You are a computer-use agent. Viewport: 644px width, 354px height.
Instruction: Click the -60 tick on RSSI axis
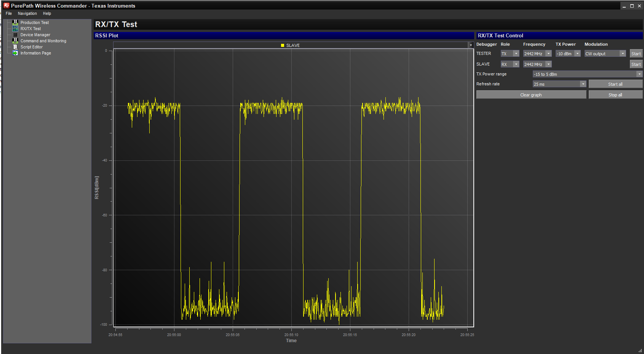[105, 215]
